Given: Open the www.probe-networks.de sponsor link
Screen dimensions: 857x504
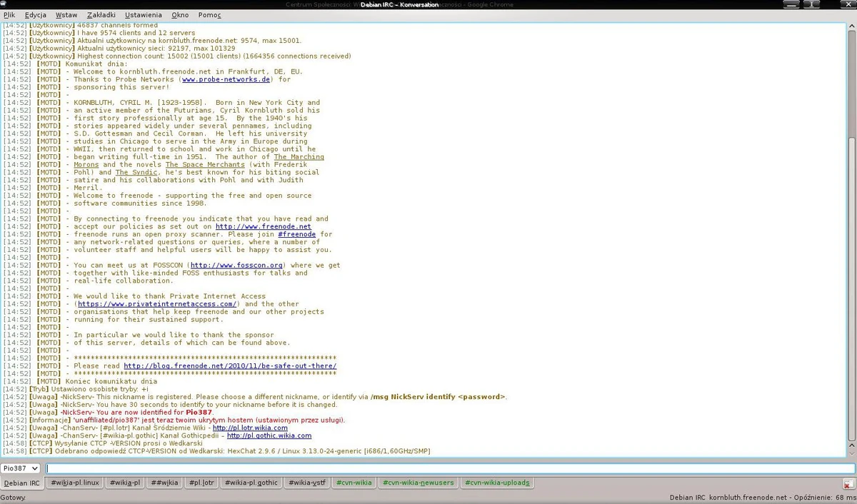Looking at the screenshot, I should pos(226,79).
